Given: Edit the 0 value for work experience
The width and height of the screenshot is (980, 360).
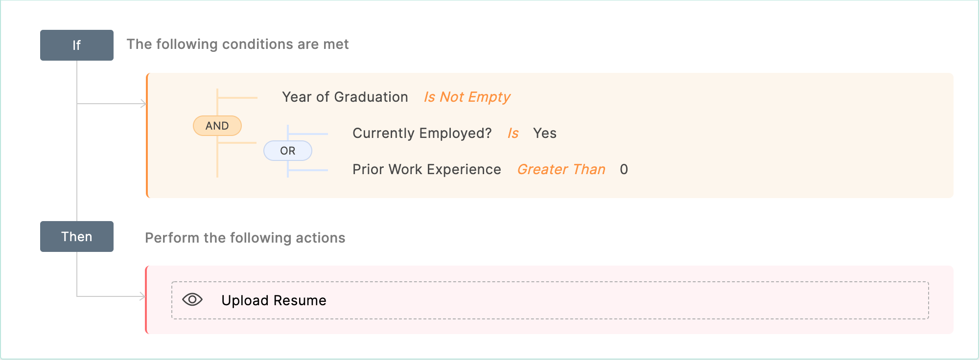Looking at the screenshot, I should (624, 169).
